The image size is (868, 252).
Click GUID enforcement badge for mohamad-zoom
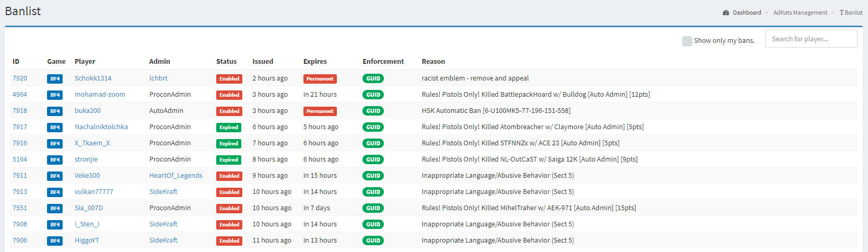click(x=373, y=95)
